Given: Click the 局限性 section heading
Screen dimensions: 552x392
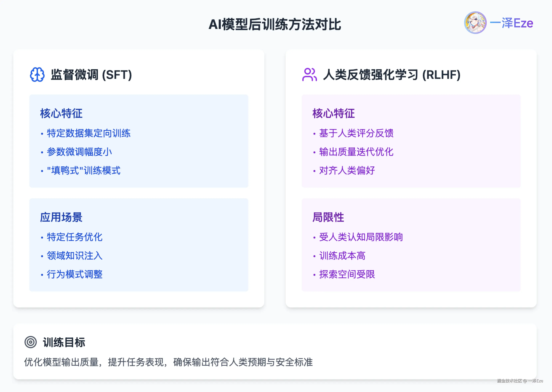Looking at the screenshot, I should click(328, 217).
